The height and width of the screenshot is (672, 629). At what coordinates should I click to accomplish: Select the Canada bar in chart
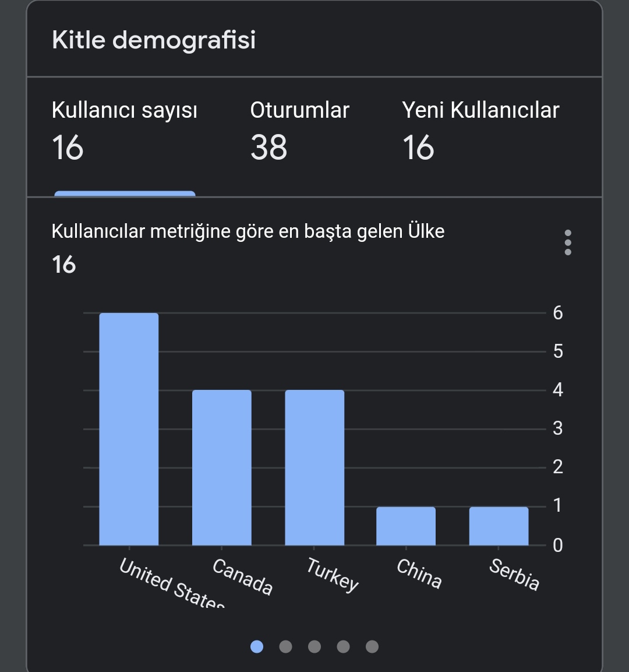click(222, 467)
